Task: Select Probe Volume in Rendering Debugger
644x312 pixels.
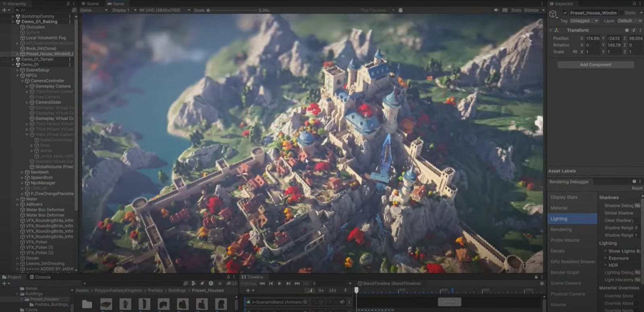Action: click(x=572, y=240)
